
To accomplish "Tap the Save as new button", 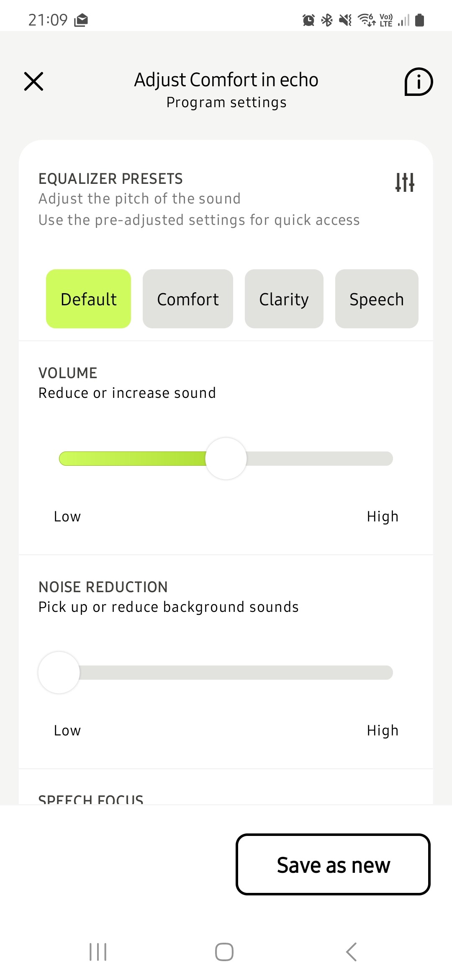I will click(x=333, y=864).
